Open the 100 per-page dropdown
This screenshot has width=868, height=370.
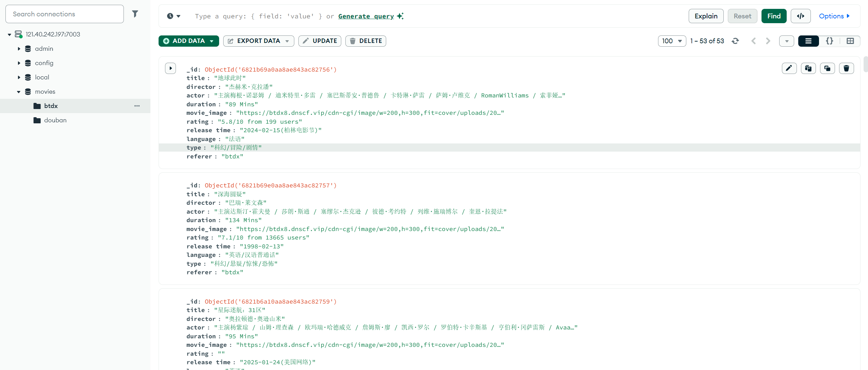672,41
